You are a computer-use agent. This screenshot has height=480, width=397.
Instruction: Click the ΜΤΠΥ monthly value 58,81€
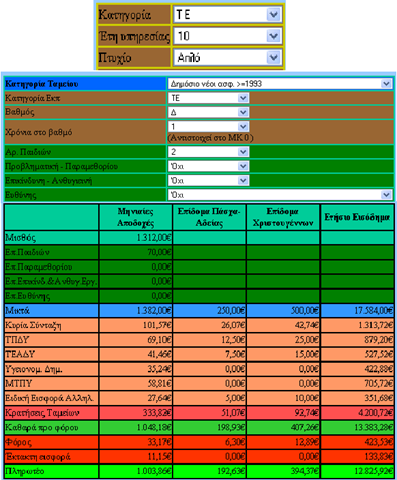pos(159,384)
